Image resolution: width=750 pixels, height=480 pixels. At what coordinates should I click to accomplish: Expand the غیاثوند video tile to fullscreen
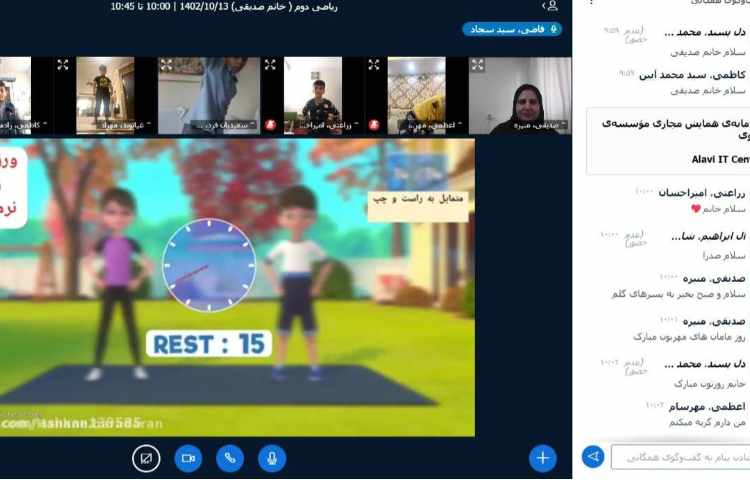(63, 65)
